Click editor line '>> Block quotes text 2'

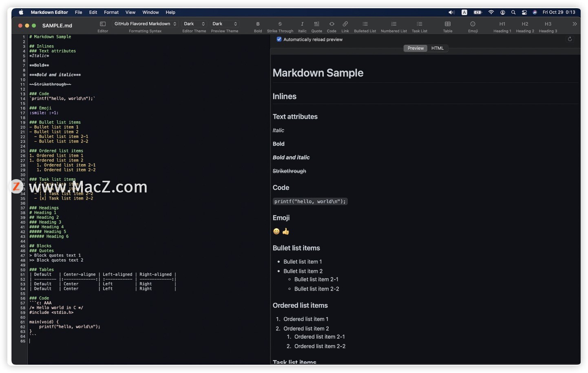tap(56, 260)
